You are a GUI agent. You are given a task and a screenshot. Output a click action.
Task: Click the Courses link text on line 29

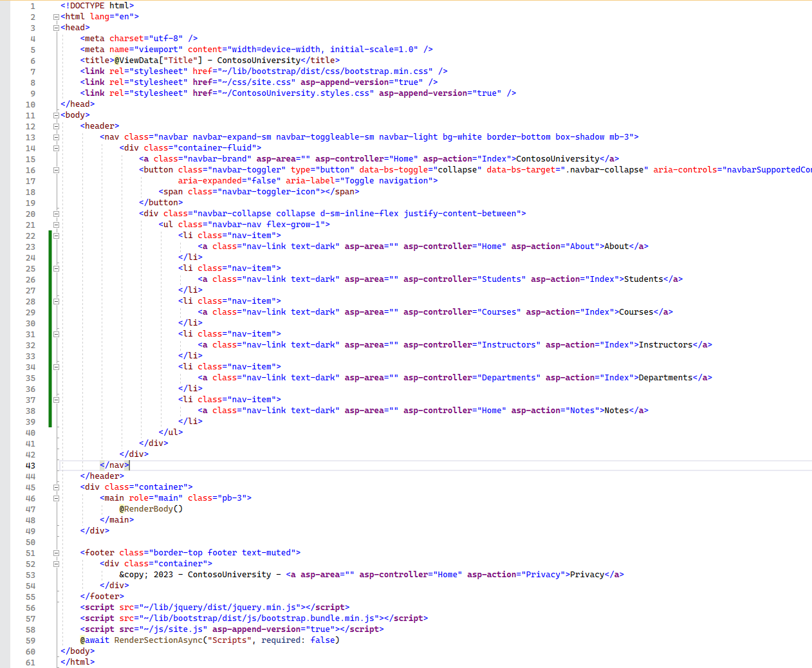tap(636, 312)
